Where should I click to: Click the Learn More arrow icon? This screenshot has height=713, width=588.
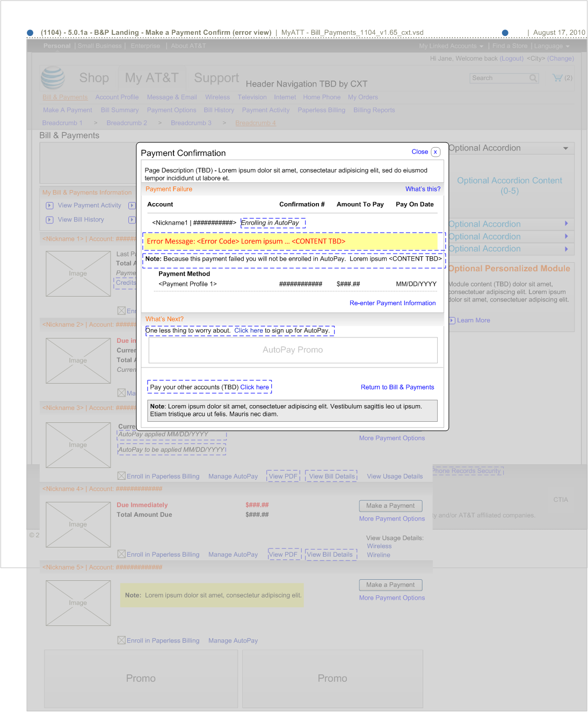[x=452, y=320]
